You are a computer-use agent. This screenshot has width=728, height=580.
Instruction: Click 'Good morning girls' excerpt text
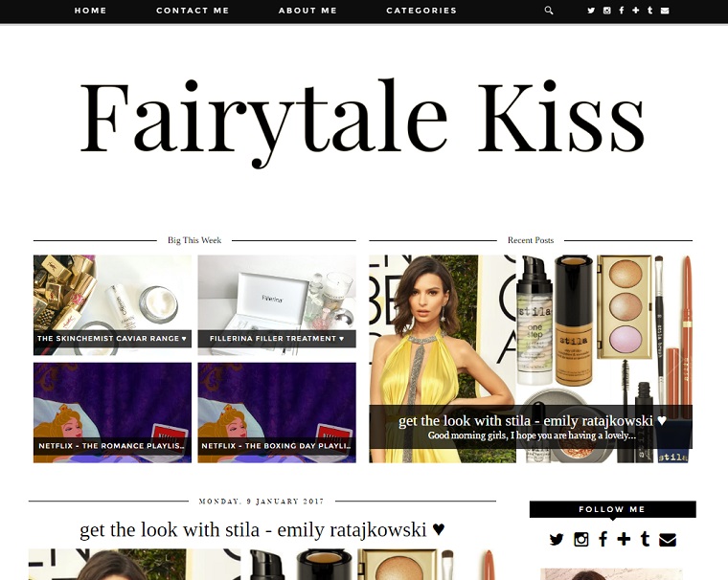coord(532,435)
